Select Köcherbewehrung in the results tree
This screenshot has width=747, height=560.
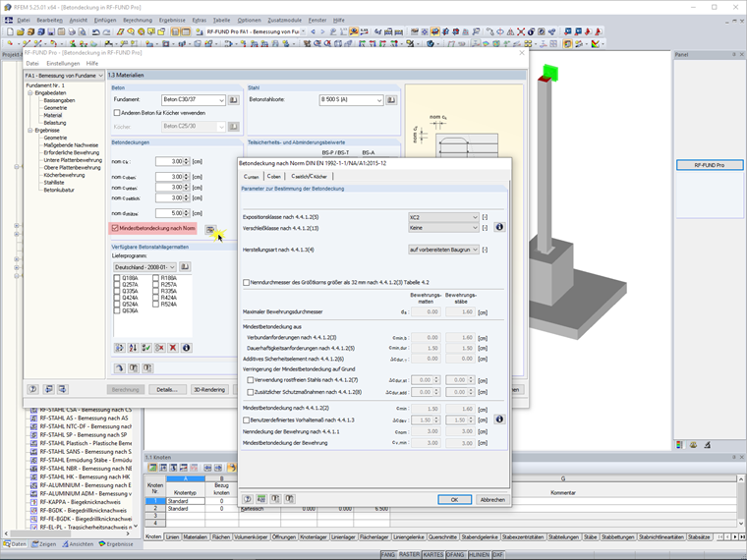(64, 175)
